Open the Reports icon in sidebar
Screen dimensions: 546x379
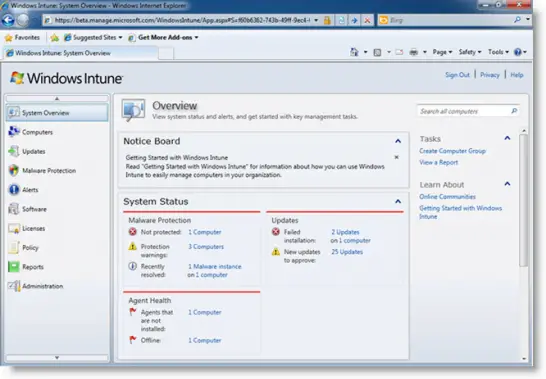tap(14, 267)
